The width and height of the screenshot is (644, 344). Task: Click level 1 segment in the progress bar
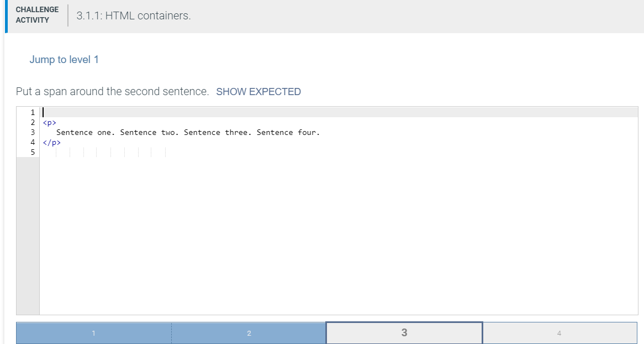pyautogui.click(x=94, y=332)
